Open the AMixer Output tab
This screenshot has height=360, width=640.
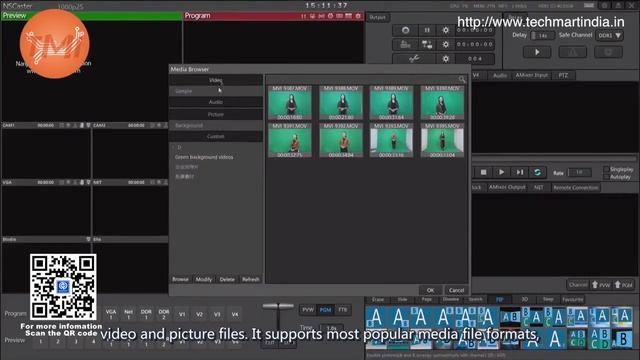507,187
